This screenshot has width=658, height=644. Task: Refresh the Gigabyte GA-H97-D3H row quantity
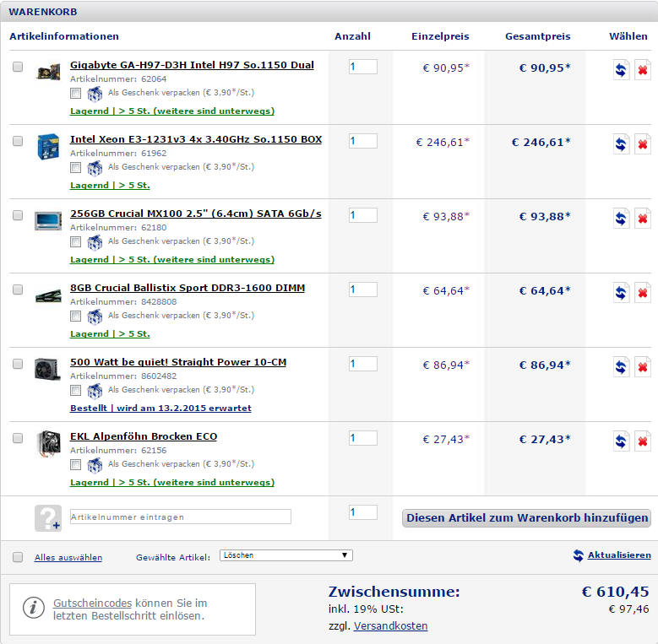click(x=621, y=70)
